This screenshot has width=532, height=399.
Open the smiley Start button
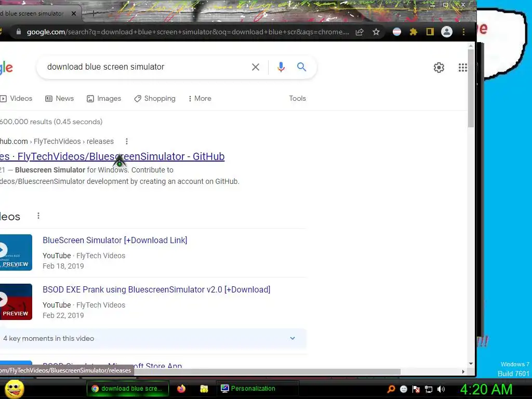coord(14,389)
